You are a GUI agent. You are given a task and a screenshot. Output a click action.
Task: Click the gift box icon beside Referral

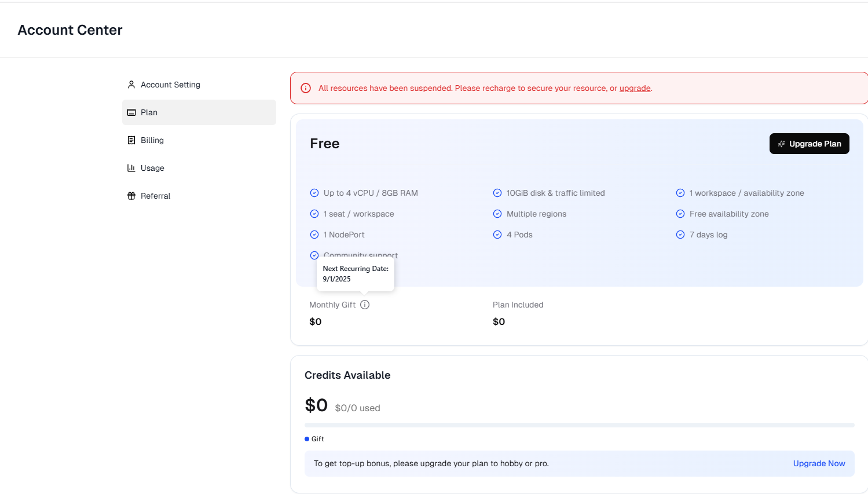tap(131, 196)
